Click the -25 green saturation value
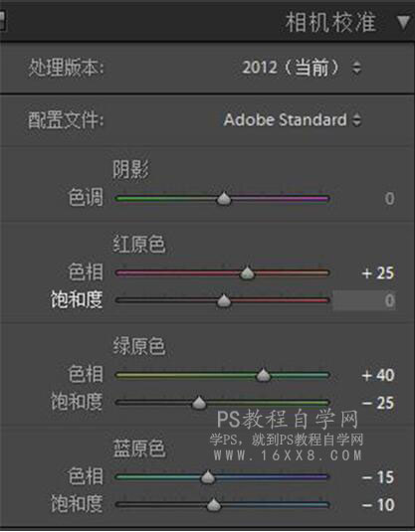The height and width of the screenshot is (532, 415). pos(377,403)
